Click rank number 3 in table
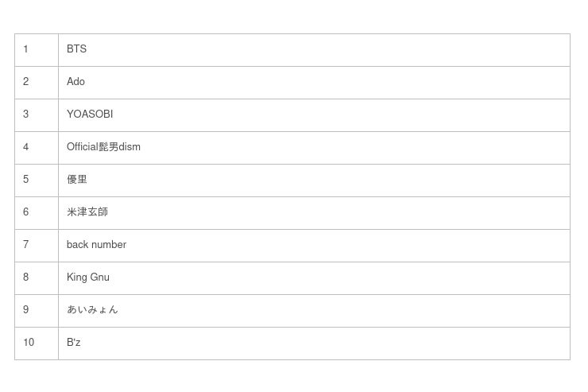 tap(26, 114)
